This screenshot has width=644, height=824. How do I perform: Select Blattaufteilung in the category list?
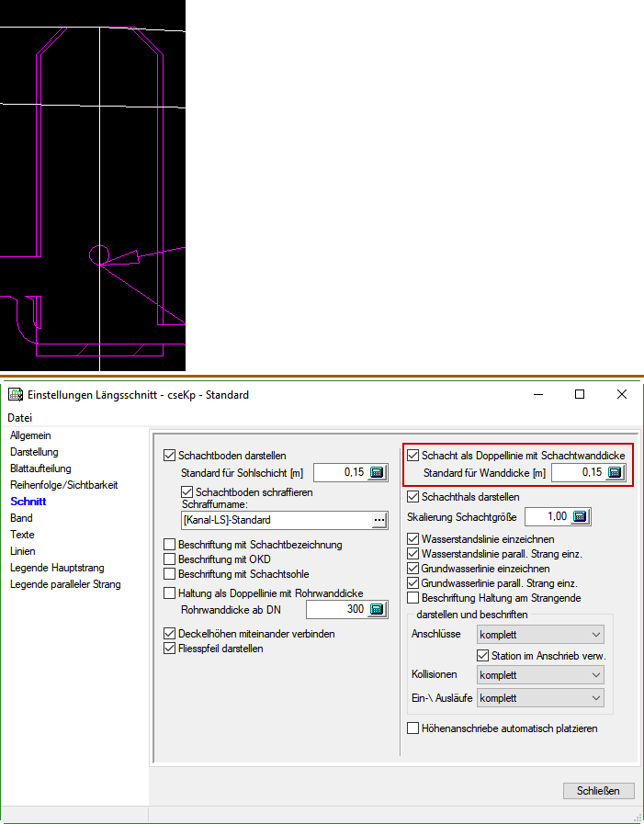[42, 468]
